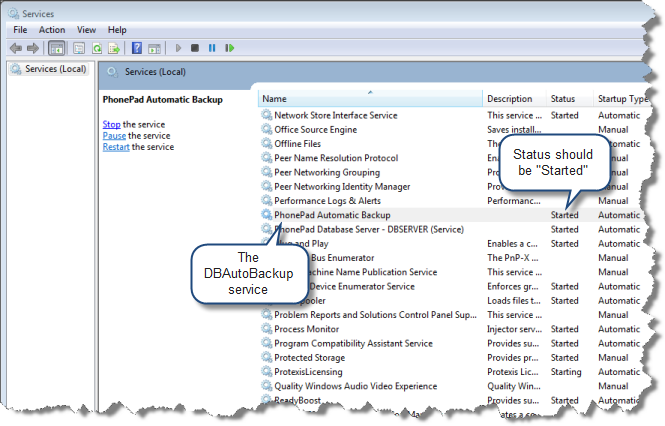Open the File menu
Viewport: 665px width, 426px height.
(20, 30)
